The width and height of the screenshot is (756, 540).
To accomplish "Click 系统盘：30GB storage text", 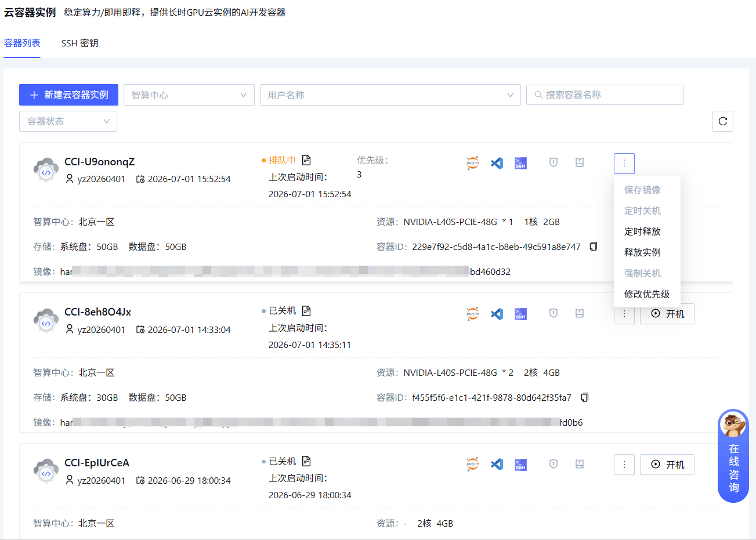I will [x=89, y=398].
